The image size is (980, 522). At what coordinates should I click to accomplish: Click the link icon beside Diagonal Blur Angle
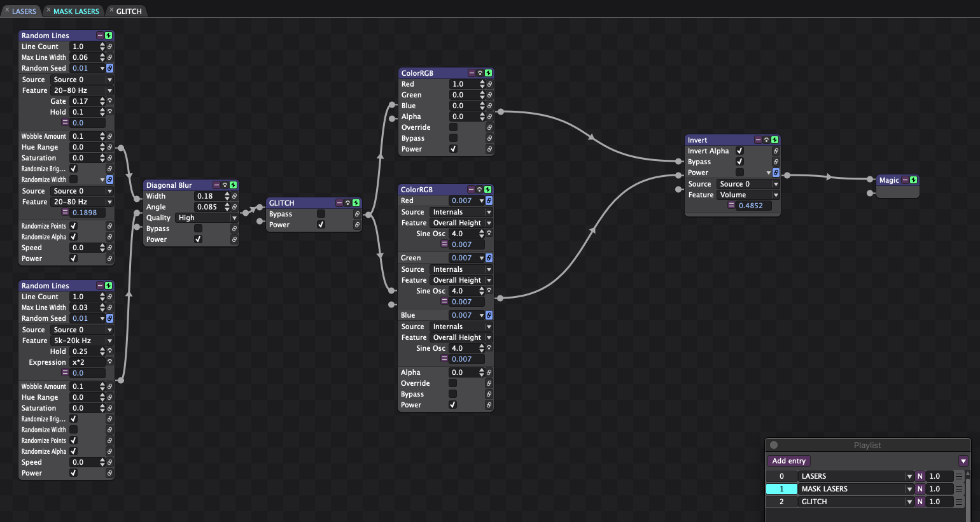click(x=234, y=207)
